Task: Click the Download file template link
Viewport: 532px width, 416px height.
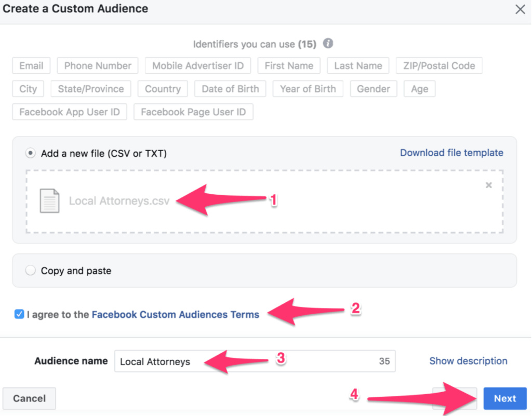Action: [451, 153]
